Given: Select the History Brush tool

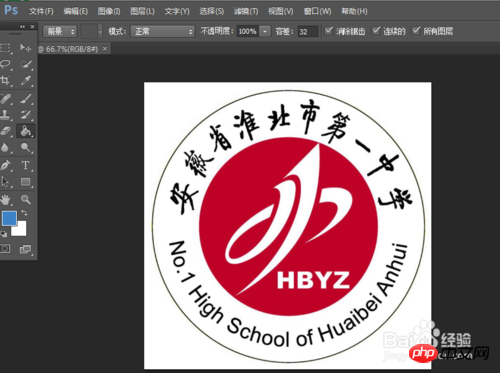Looking at the screenshot, I should click(25, 115).
